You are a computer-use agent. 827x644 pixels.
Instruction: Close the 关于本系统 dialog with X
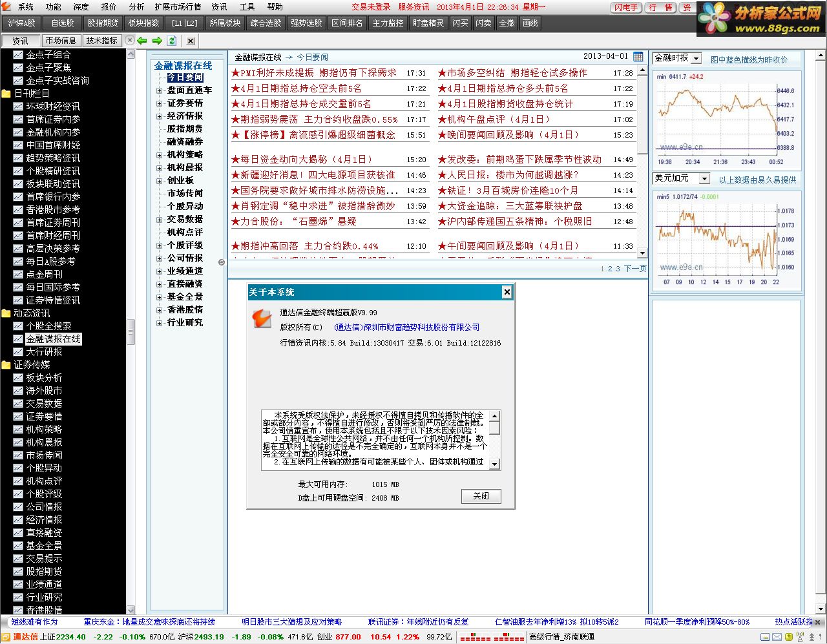point(507,292)
